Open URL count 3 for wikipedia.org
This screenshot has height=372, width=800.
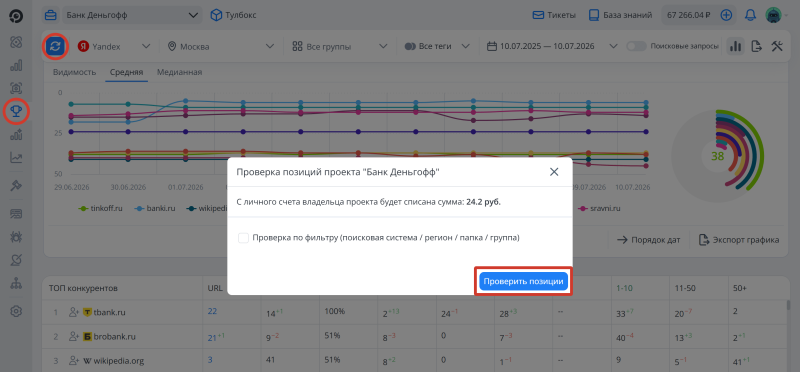210,360
